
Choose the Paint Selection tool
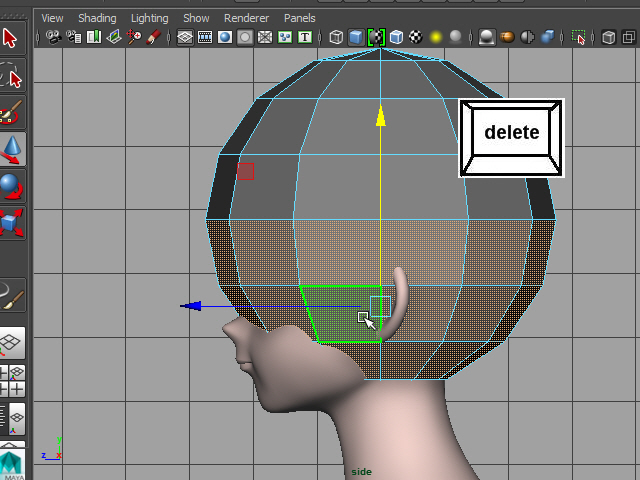(11, 113)
